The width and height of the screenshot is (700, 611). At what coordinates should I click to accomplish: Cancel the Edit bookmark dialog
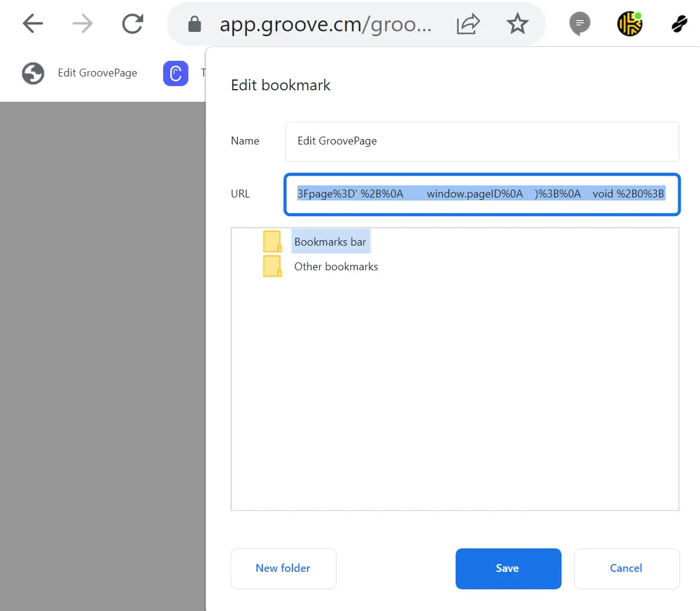(x=627, y=569)
